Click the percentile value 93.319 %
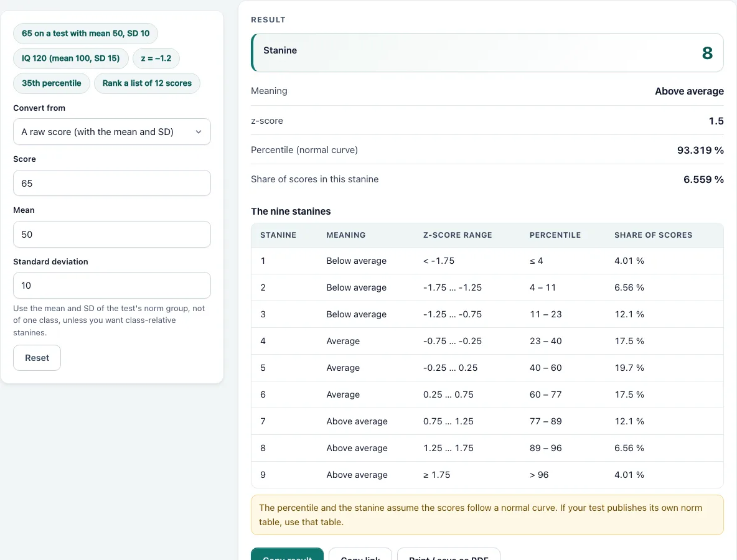This screenshot has width=737, height=560. click(700, 150)
